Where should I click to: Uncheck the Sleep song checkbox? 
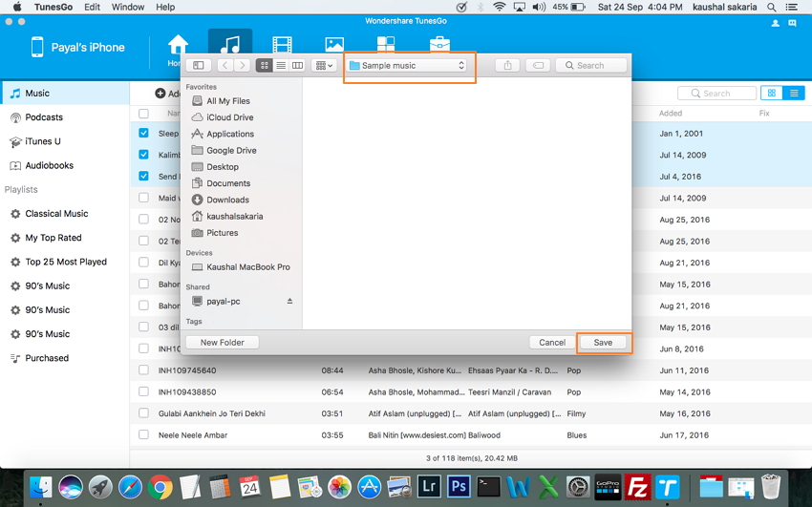coord(143,133)
